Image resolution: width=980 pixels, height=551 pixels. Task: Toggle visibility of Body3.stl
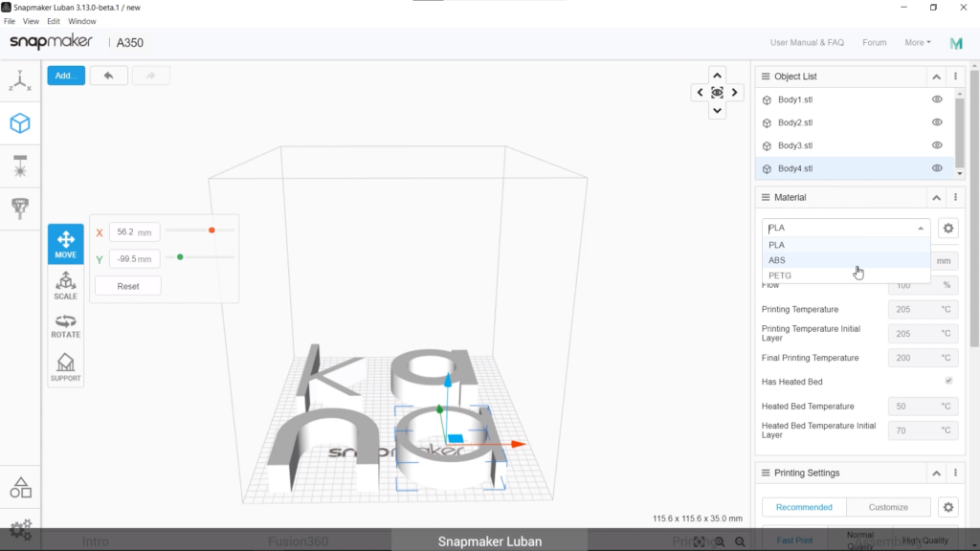click(x=937, y=145)
